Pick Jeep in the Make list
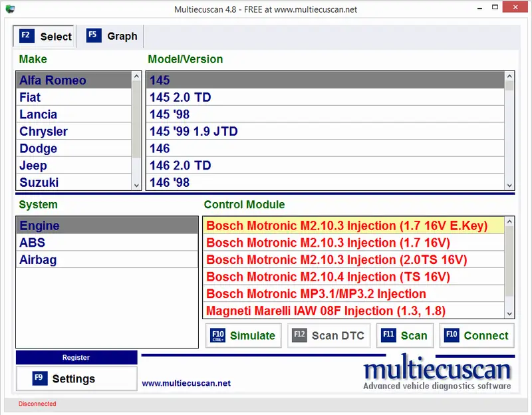This screenshot has width=532, height=415. (x=74, y=165)
